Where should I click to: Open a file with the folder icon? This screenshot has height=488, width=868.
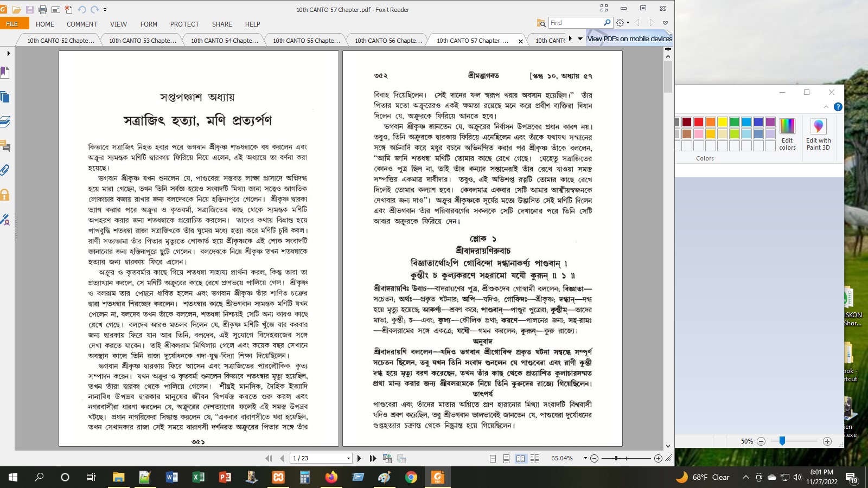(x=17, y=10)
